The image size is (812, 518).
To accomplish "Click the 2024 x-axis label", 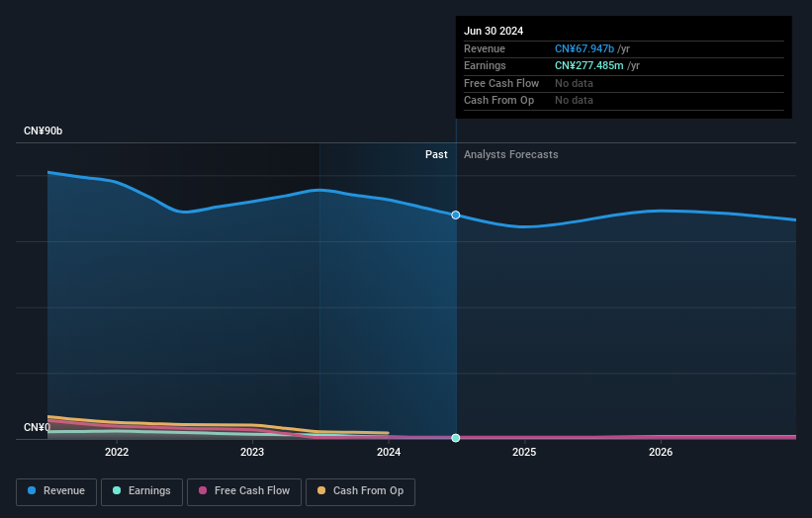I will pos(389,452).
